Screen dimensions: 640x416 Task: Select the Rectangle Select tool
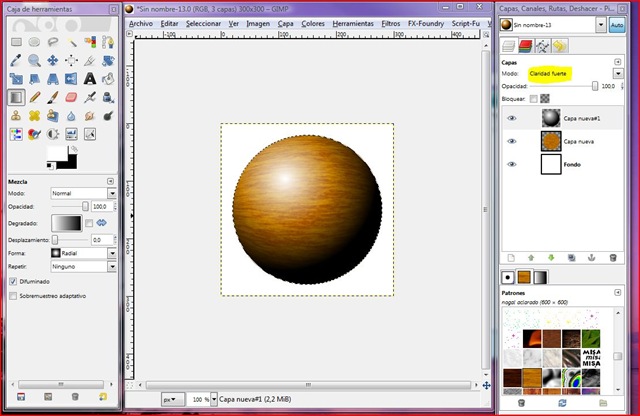[x=16, y=42]
